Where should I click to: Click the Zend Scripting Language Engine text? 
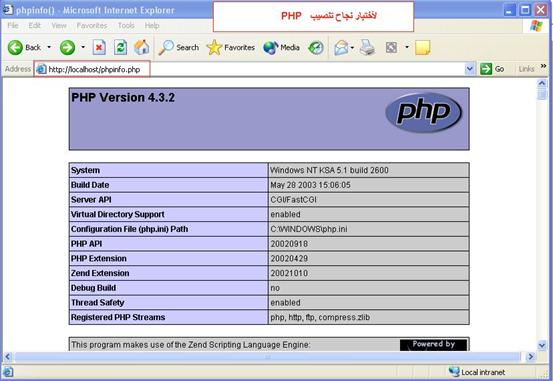pos(190,345)
